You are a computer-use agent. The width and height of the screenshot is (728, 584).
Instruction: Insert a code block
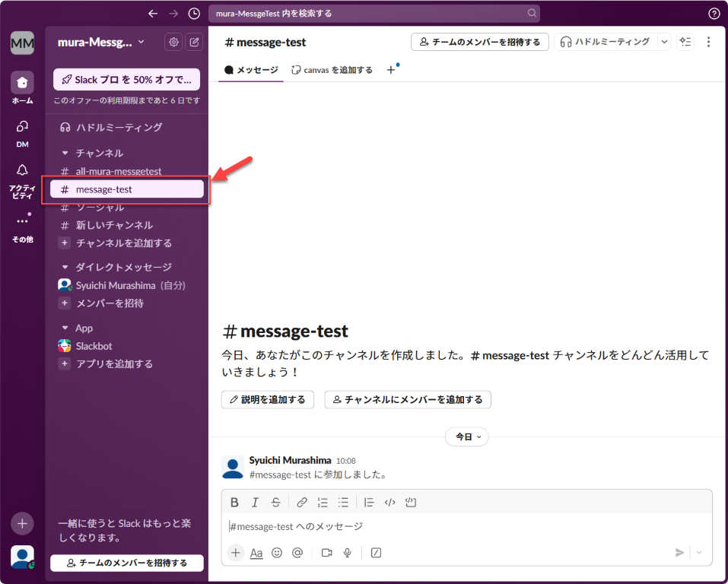(411, 503)
